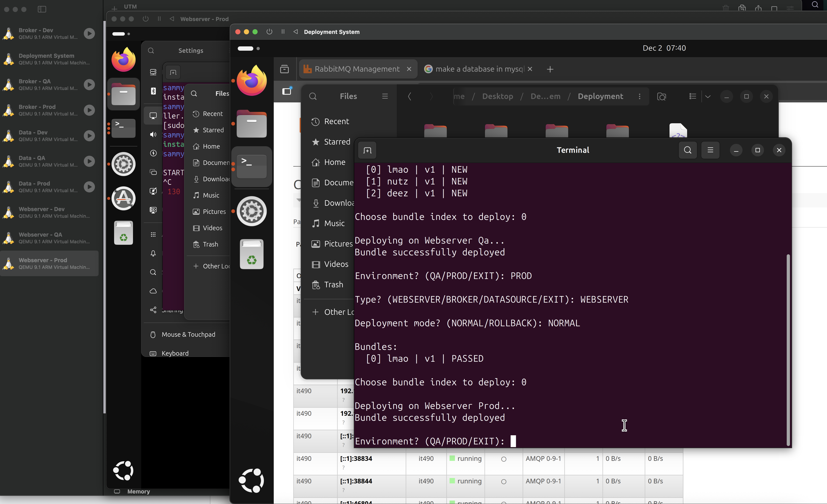The width and height of the screenshot is (827, 504).
Task: Start the Data - QA virtual machine
Action: coord(89,161)
